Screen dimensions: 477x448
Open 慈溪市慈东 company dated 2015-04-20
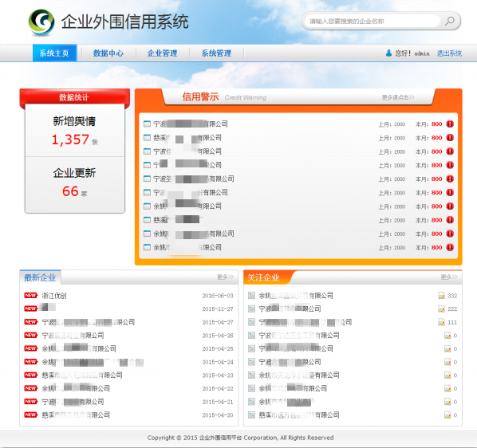[x=76, y=415]
